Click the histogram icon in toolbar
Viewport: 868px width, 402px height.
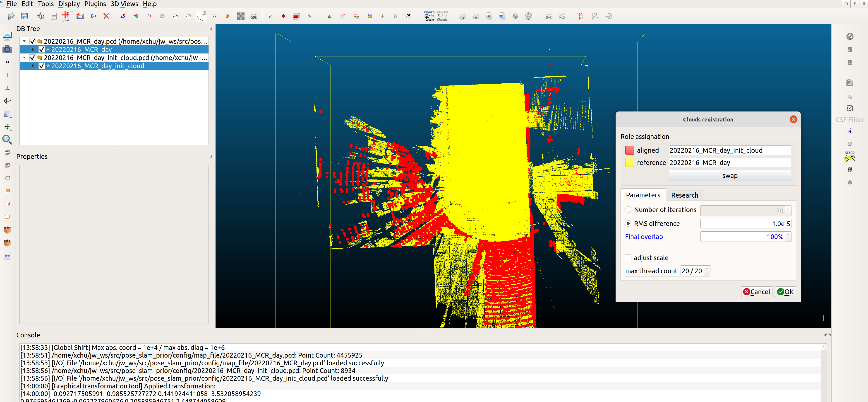(330, 16)
